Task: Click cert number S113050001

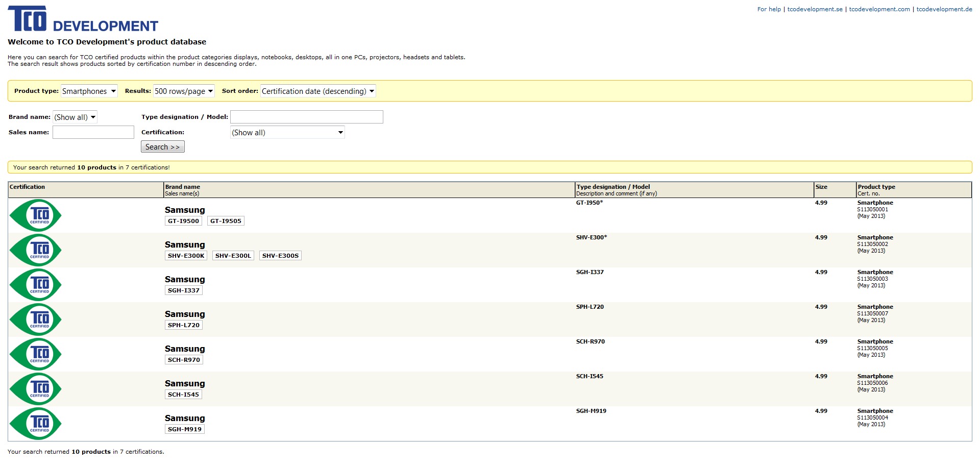Action: click(873, 209)
